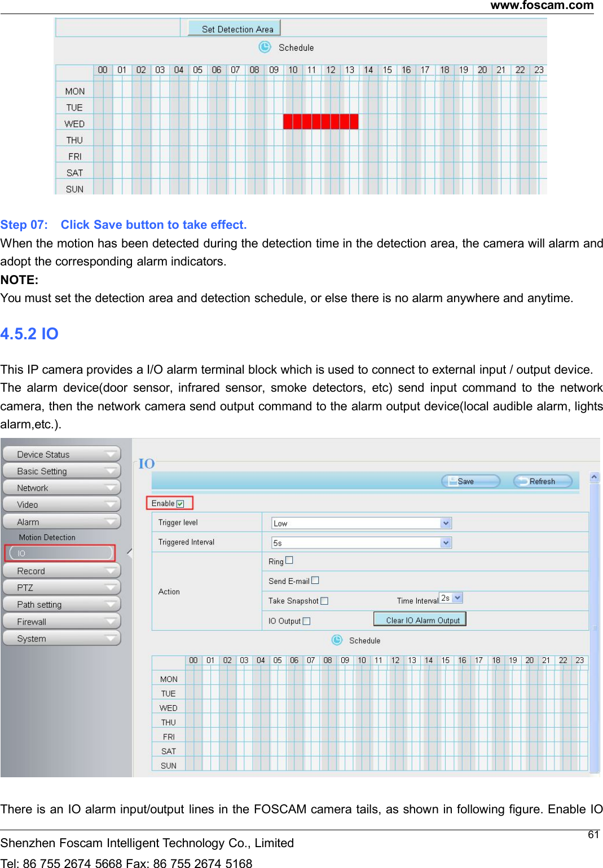Click the WED row label in IO schedule
This screenshot has width=603, height=868.
(169, 708)
